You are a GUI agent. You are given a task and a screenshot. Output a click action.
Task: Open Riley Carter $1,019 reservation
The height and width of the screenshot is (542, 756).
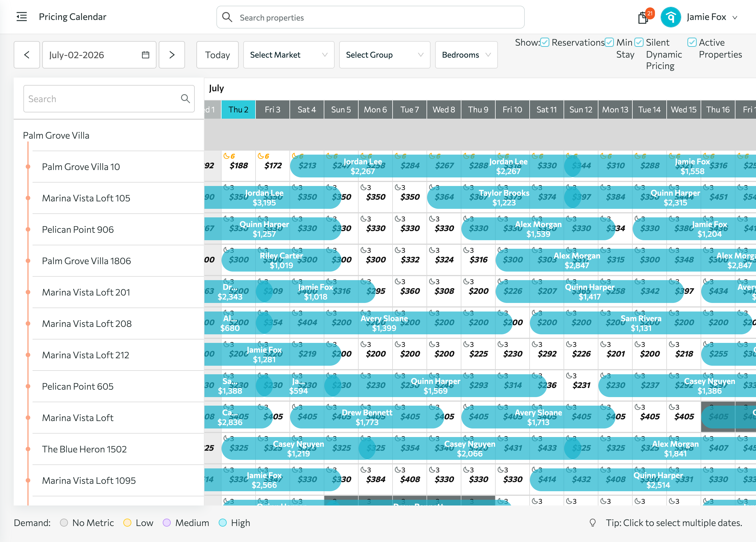(x=281, y=260)
